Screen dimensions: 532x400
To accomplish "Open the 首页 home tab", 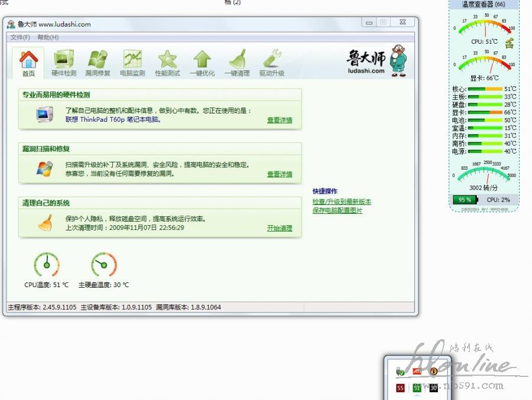I will (28, 63).
